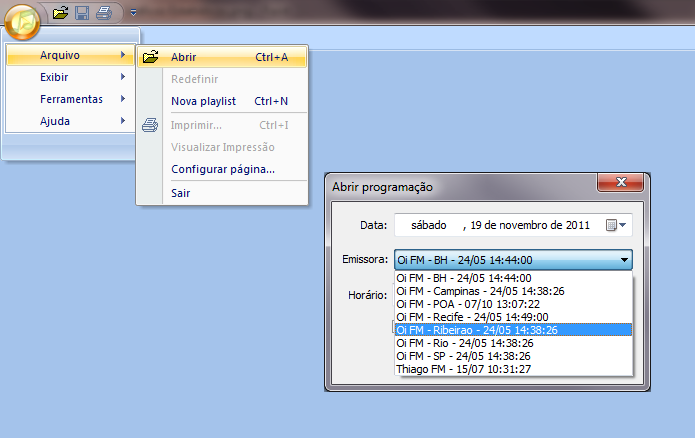
Task: Click the Emissora combo box showing Oi FM - BH
Action: pyautogui.click(x=513, y=260)
